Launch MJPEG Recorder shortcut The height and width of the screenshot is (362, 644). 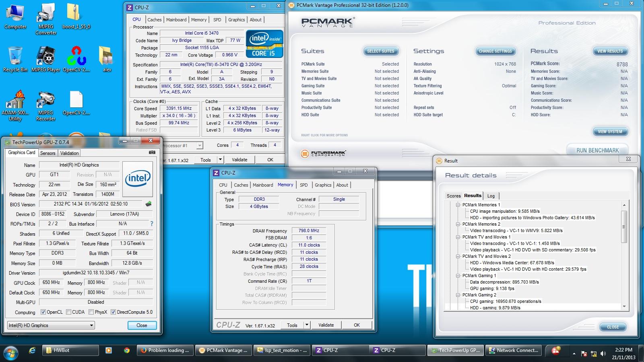click(46, 105)
